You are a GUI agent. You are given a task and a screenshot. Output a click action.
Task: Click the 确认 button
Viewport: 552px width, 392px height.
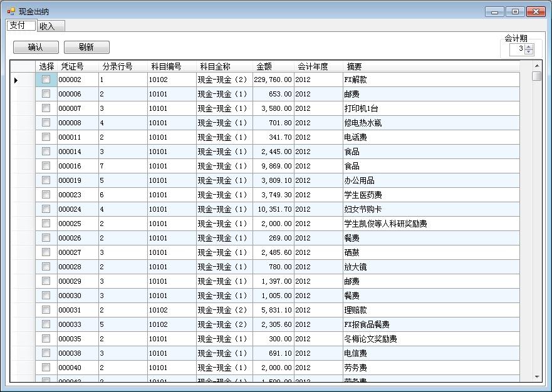point(36,47)
